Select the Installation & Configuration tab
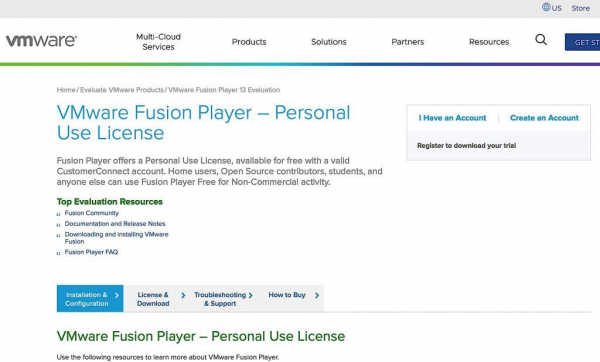600x362 pixels. pyautogui.click(x=90, y=298)
